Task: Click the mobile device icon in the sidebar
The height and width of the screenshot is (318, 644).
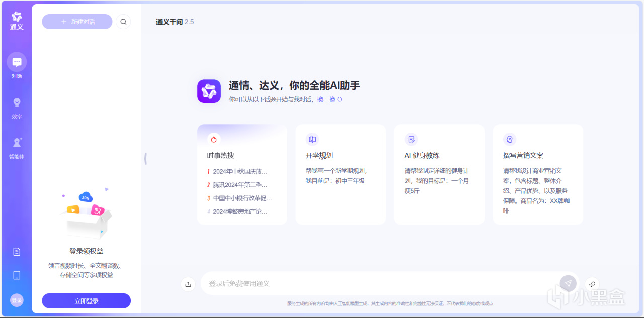Action: [17, 275]
